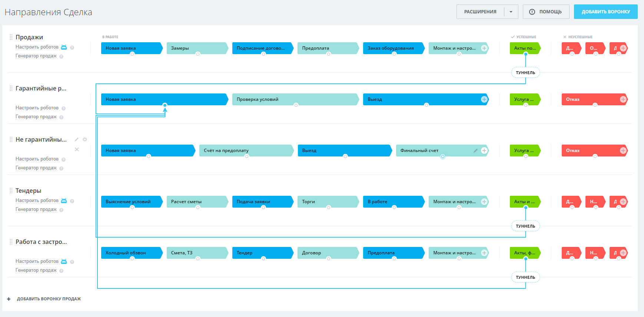Click help icon beside Генератор продаж in Продажи
The width and height of the screenshot is (644, 317).
pyautogui.click(x=62, y=57)
